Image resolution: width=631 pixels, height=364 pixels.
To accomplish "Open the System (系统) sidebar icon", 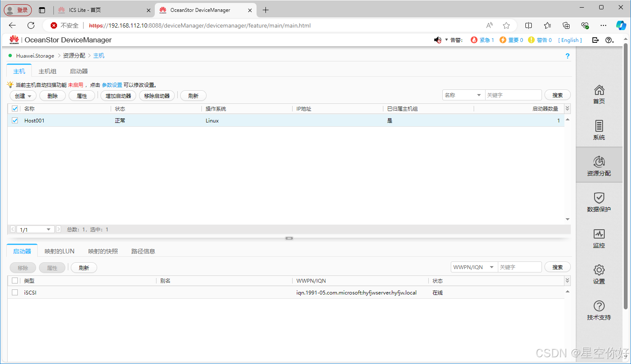I will point(599,130).
